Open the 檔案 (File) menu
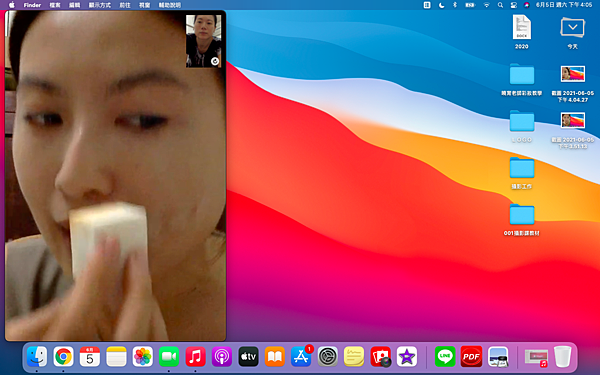Screen dimensions: 600x375 (x=55, y=5)
